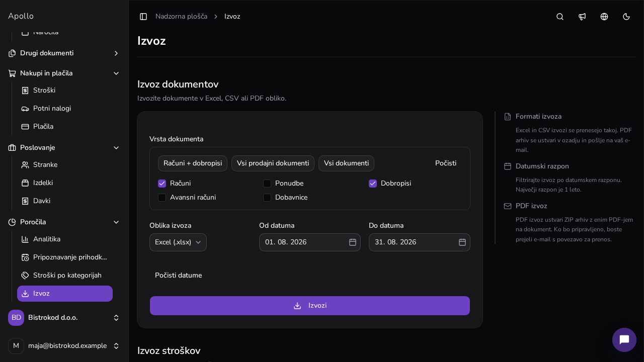The height and width of the screenshot is (362, 644).
Task: Open announcements megaphone icon
Action: [x=582, y=17]
